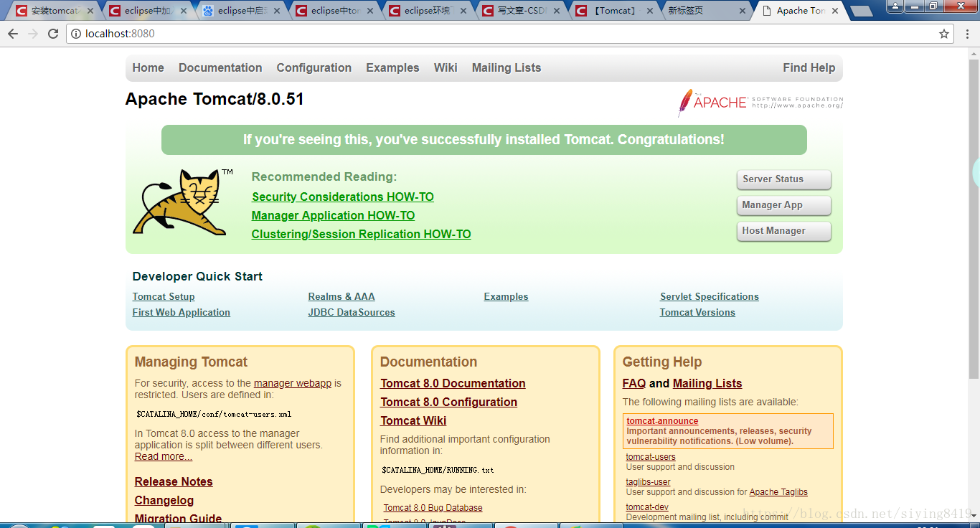The width and height of the screenshot is (980, 528).
Task: Open the Servlet Specifications link
Action: (710, 296)
